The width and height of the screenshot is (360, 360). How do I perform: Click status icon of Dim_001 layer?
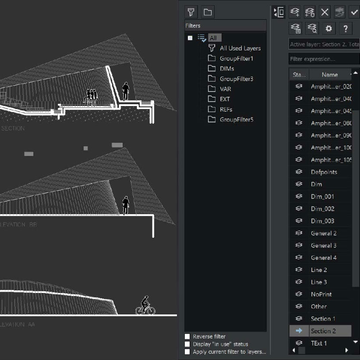pos(299,196)
